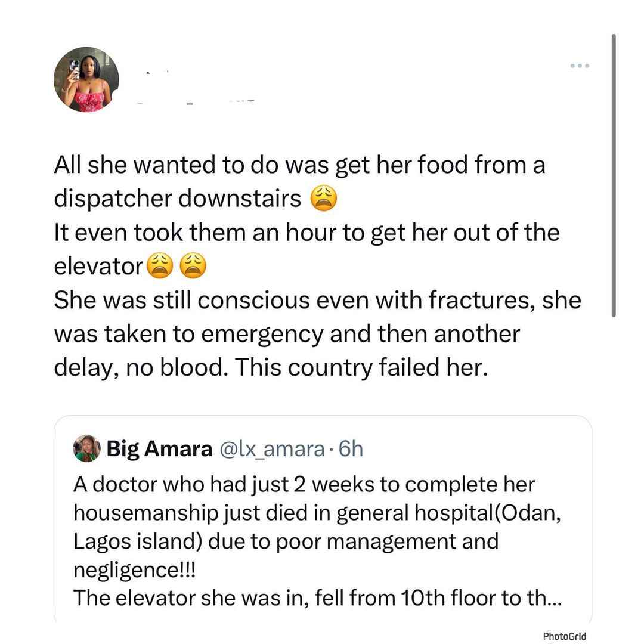Open the three-dot more options menu

pyautogui.click(x=580, y=66)
